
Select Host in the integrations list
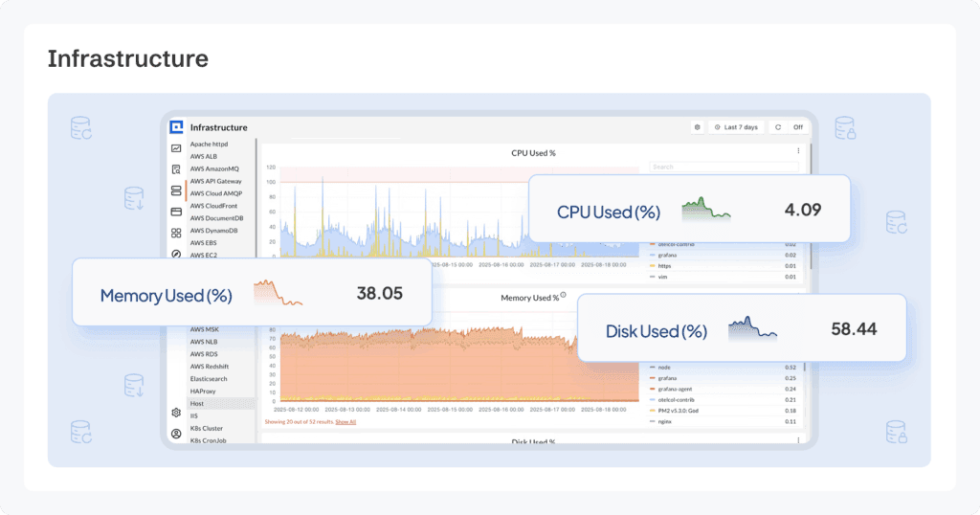[197, 403]
